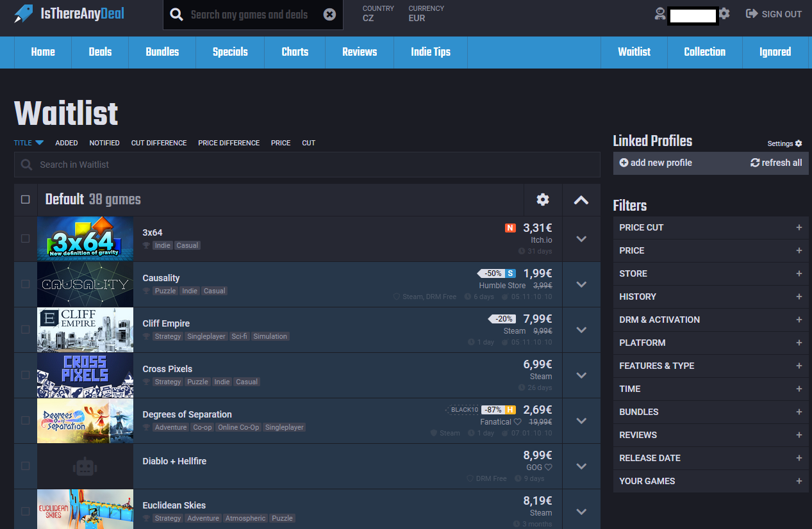
Task: Click add new profile
Action: pyautogui.click(x=656, y=163)
